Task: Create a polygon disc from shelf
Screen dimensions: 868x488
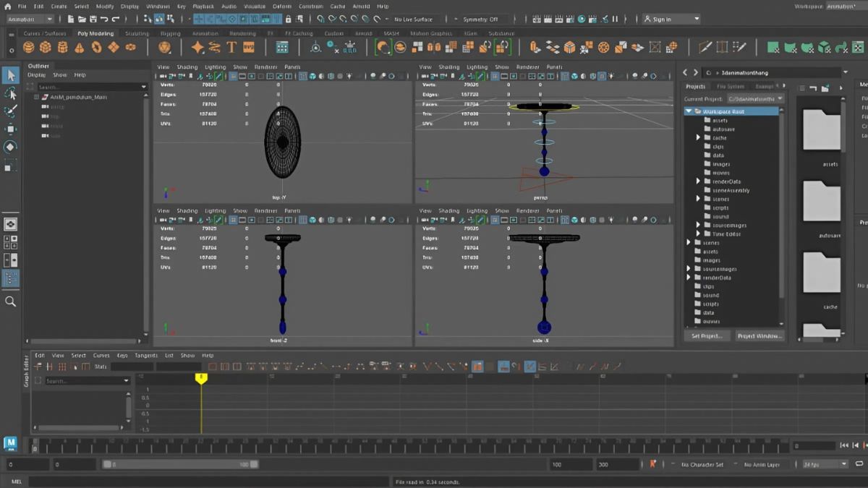Action: pos(130,47)
